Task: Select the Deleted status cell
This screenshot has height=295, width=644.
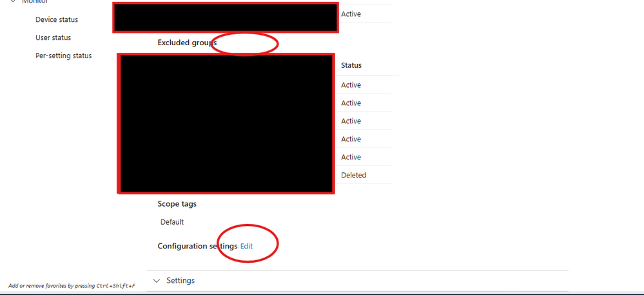Action: pyautogui.click(x=353, y=175)
